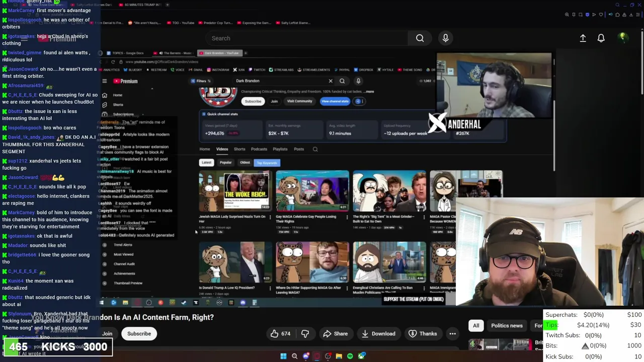Switch to TOPICS - Google Docs browser tab
The image size is (644, 362).
[x=124, y=53]
